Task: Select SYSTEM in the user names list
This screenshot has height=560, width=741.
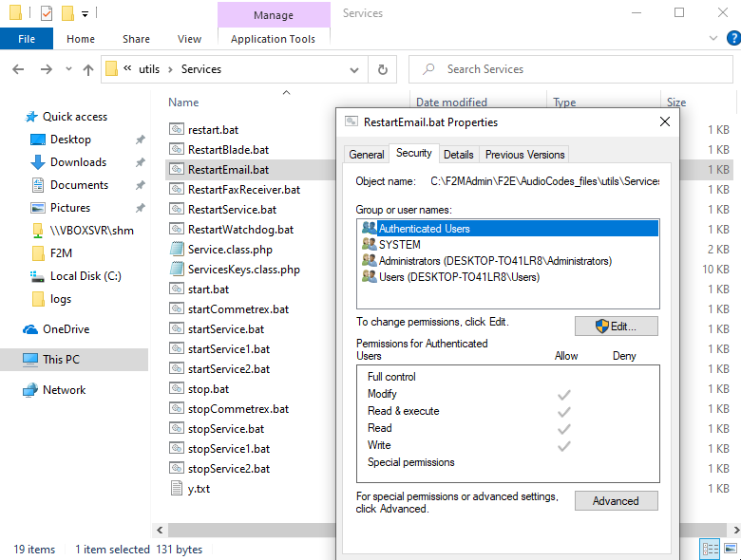Action: pos(399,245)
